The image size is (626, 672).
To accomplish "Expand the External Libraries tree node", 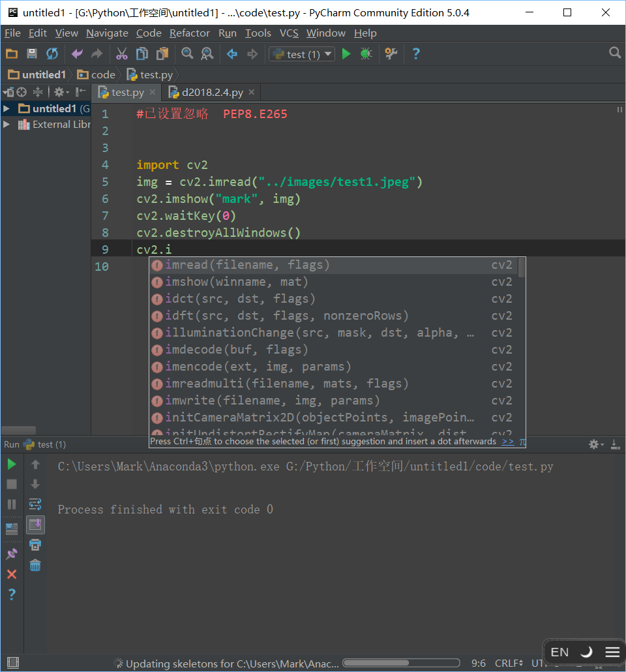I will [x=7, y=125].
